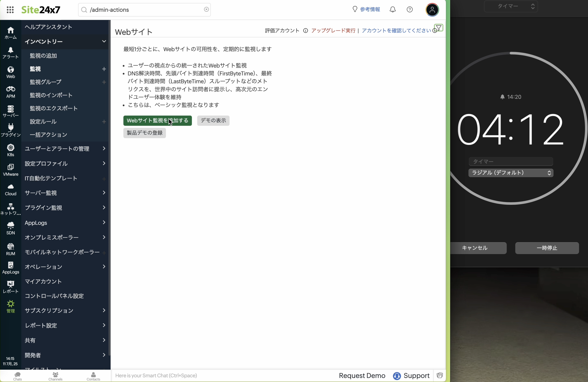Viewport: 588px width, 382px height.
Task: Click the notifications bell icon
Action: (x=393, y=10)
